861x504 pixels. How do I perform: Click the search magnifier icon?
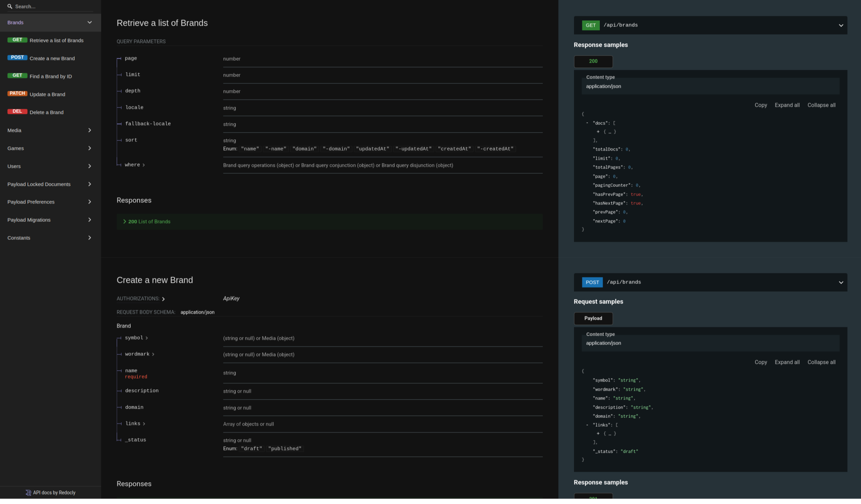(10, 6)
